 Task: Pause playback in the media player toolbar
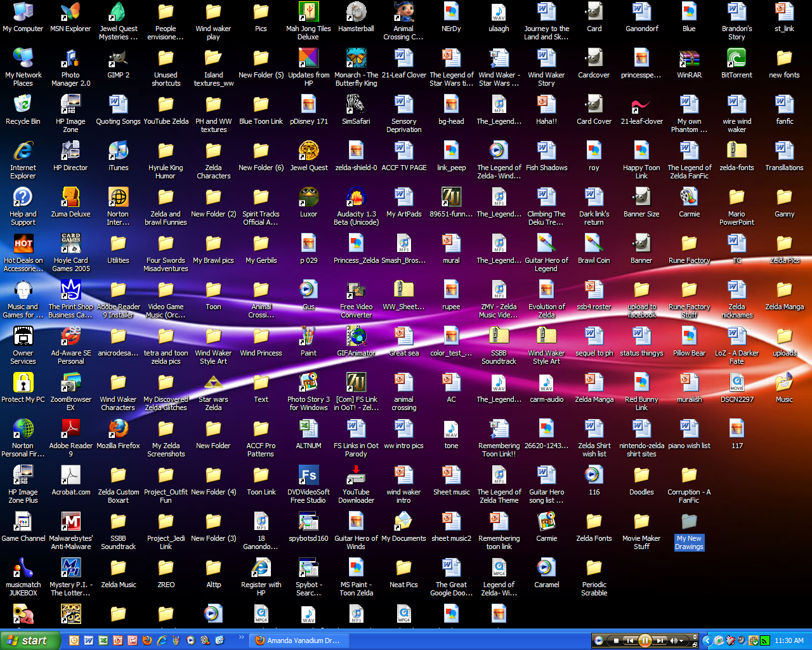(x=645, y=640)
